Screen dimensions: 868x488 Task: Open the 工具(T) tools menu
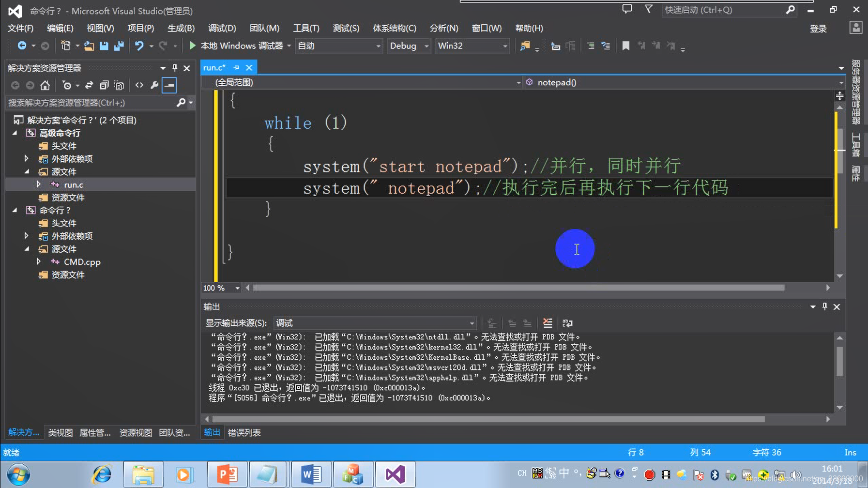pos(306,28)
